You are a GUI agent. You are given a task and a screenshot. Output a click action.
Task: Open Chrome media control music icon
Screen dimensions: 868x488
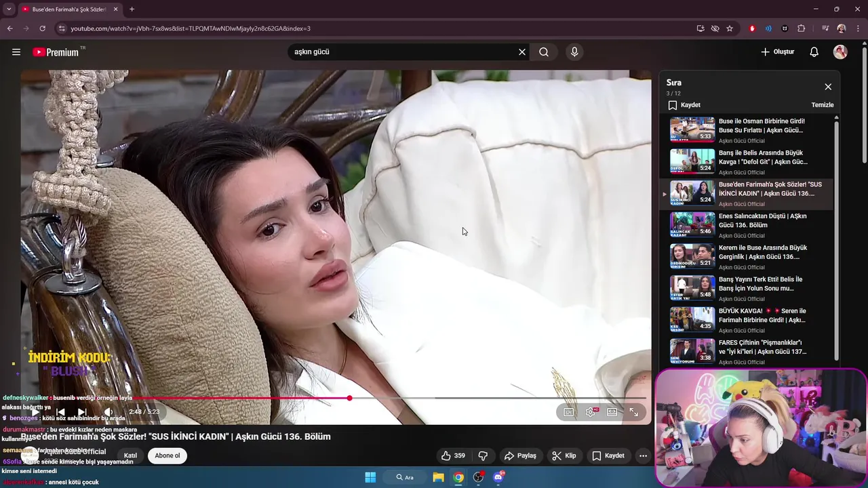[x=825, y=28]
